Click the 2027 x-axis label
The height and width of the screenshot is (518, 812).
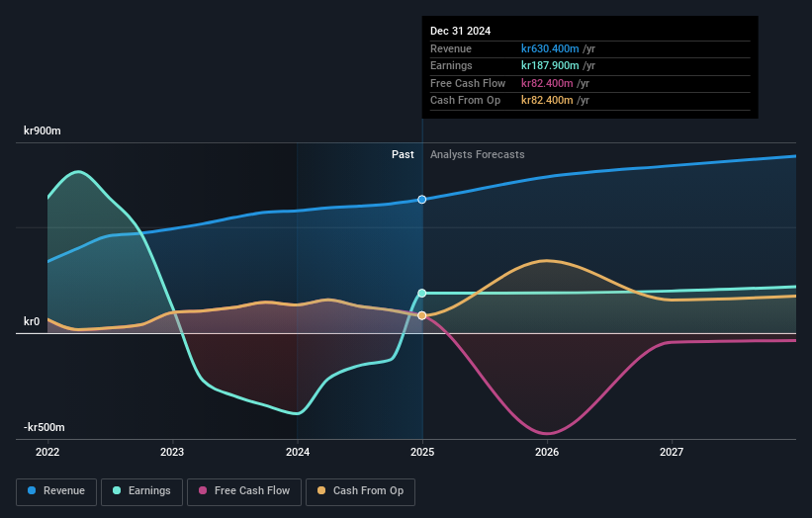(x=672, y=452)
